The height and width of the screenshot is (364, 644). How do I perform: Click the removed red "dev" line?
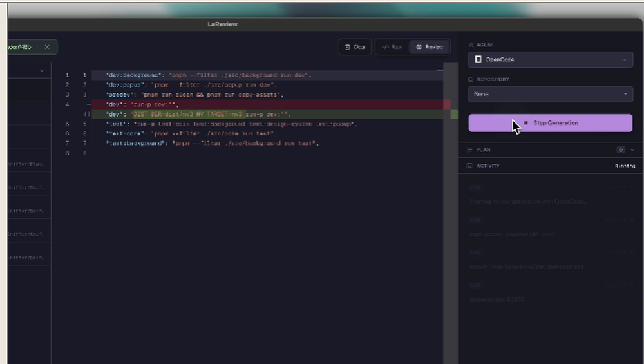267,105
